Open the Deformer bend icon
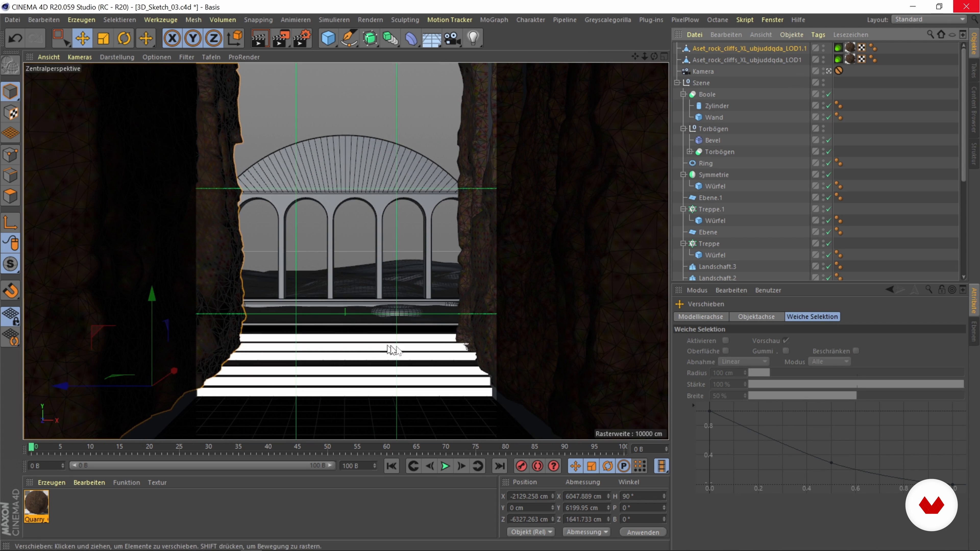The height and width of the screenshot is (551, 980). (411, 38)
